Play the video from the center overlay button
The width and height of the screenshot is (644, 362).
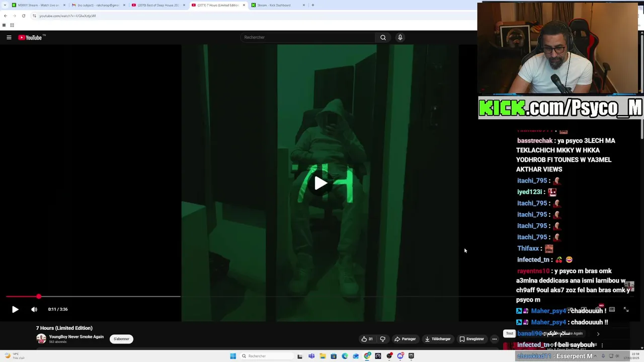tap(320, 183)
